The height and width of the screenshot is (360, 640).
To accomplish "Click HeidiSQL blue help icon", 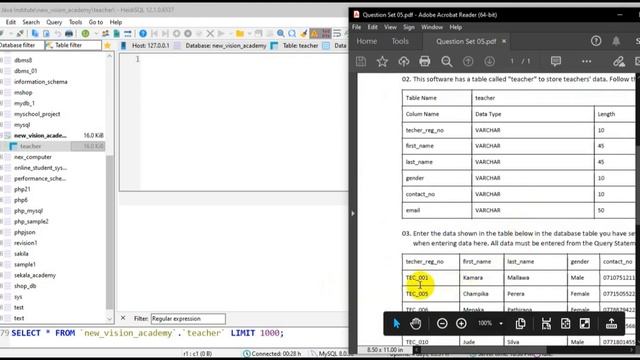I will (x=143, y=33).
